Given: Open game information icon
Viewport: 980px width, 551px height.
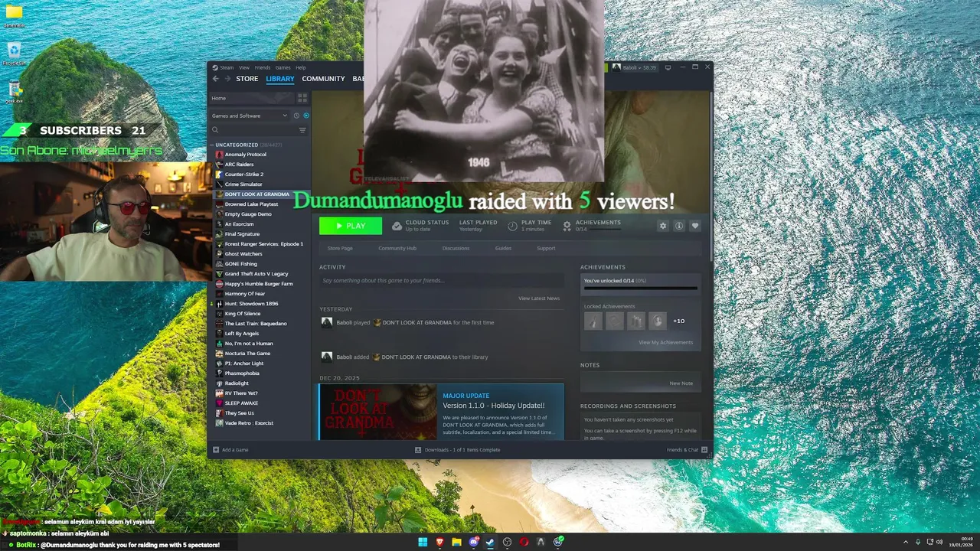Looking at the screenshot, I should click(x=679, y=226).
